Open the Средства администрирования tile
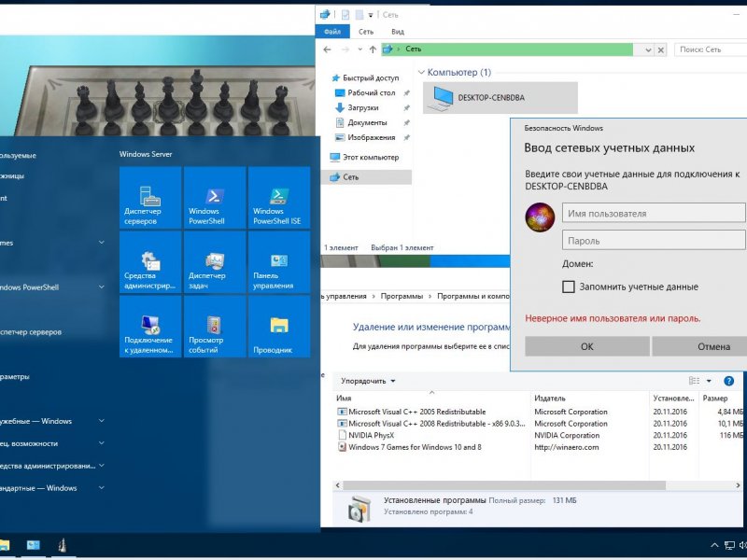The height and width of the screenshot is (560, 747). (x=150, y=262)
